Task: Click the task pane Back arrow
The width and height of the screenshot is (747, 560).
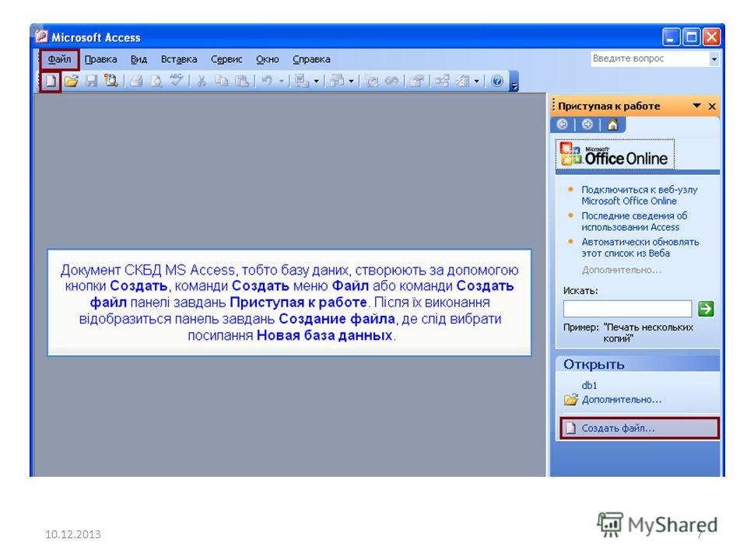Action: pyautogui.click(x=562, y=124)
